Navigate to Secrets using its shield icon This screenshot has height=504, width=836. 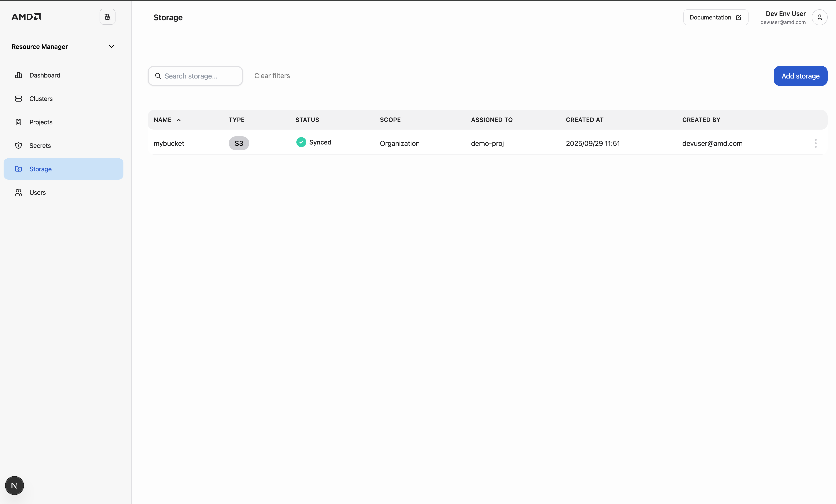point(19,145)
